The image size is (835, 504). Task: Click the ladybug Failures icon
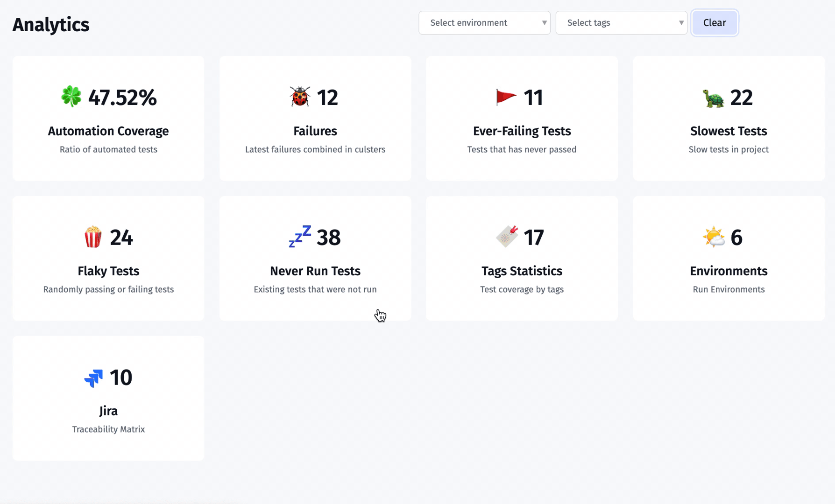click(x=300, y=97)
